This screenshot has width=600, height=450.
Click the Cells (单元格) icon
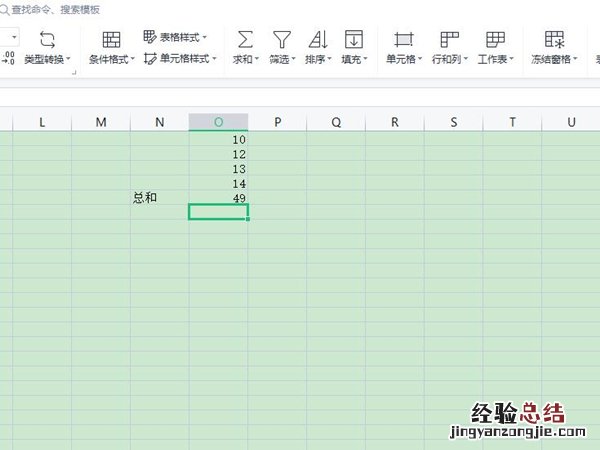(x=404, y=39)
